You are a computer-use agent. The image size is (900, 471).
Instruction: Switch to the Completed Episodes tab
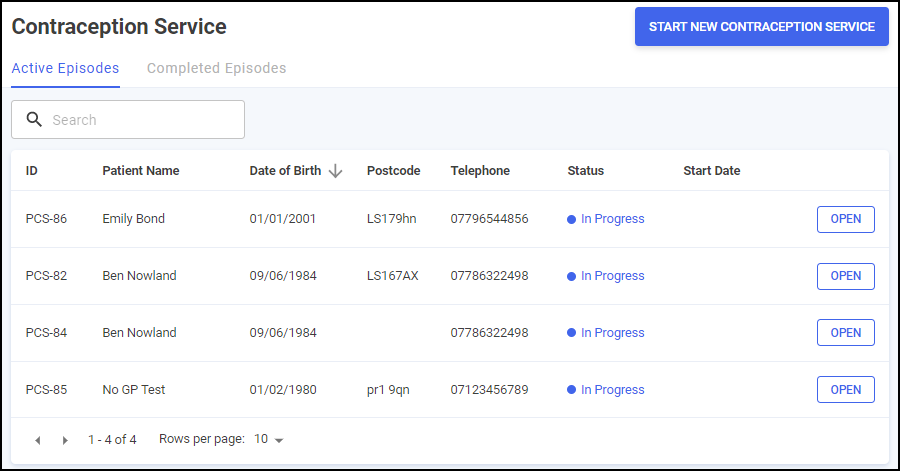[x=216, y=68]
